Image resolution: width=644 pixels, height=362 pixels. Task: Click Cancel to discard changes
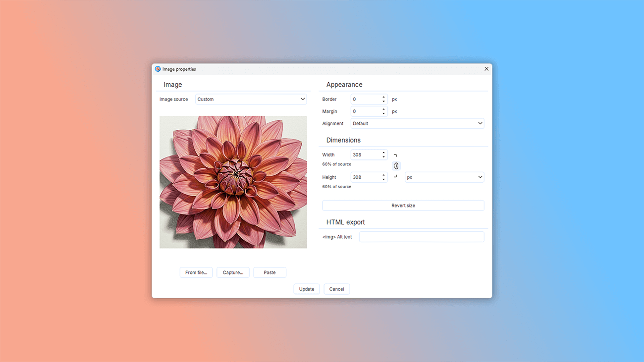pyautogui.click(x=336, y=289)
